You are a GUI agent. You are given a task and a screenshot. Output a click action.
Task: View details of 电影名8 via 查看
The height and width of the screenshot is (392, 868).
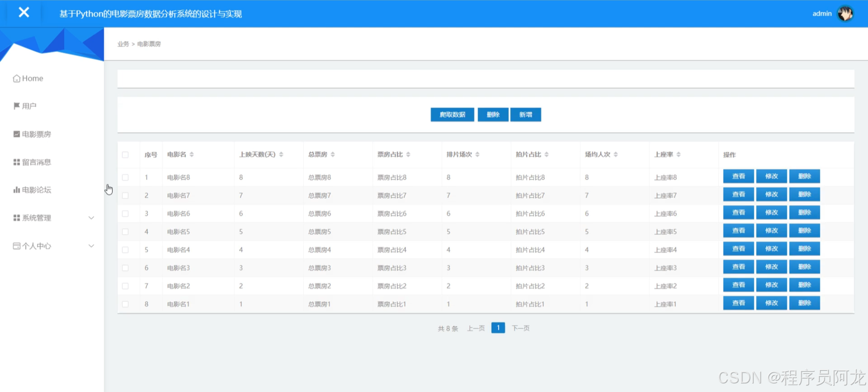pyautogui.click(x=738, y=176)
